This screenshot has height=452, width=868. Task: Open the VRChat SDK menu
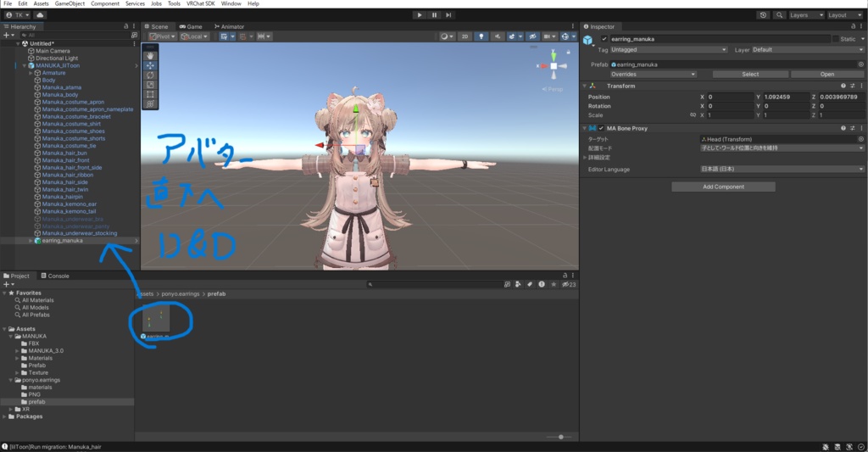(200, 3)
